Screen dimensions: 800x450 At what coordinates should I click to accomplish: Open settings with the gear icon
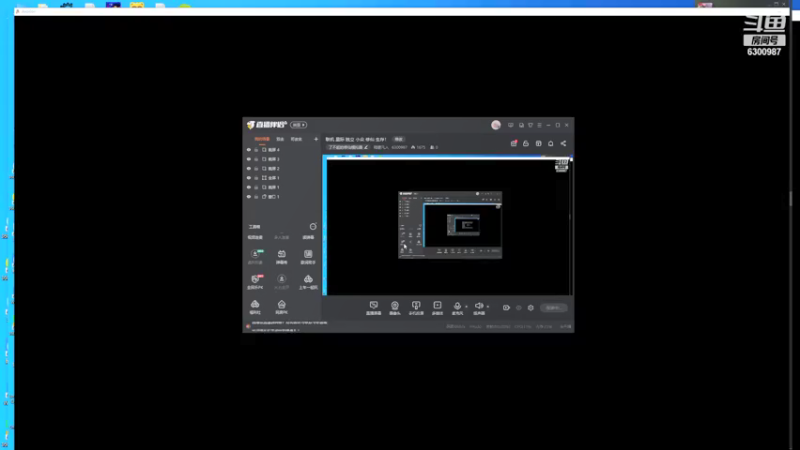click(x=531, y=308)
